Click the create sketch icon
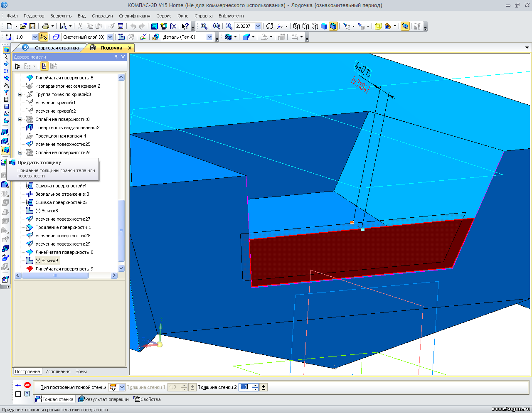Screen dimensions: 532x413 122,37
